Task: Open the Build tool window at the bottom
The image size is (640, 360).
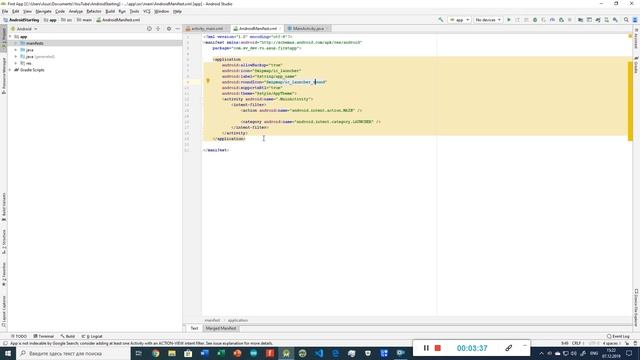Action: (68, 336)
